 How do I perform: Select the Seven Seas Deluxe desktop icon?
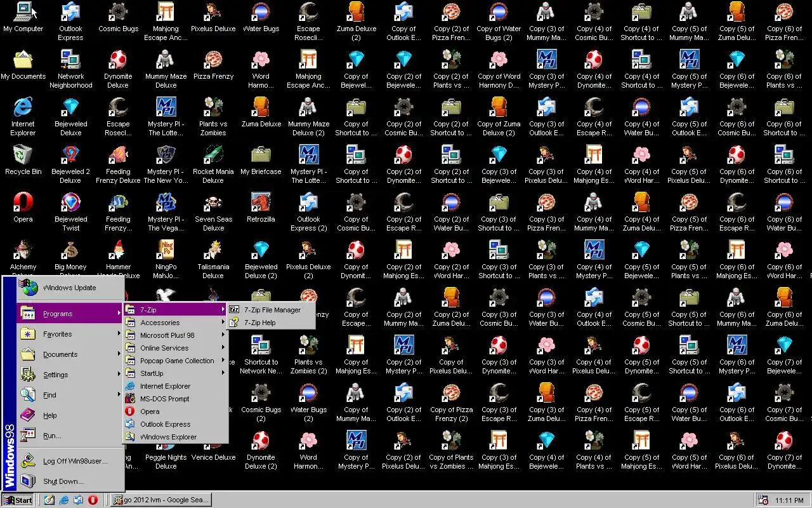(x=213, y=212)
